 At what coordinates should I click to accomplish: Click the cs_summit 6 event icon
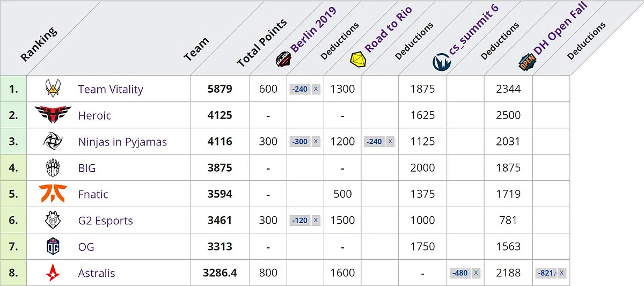click(441, 63)
